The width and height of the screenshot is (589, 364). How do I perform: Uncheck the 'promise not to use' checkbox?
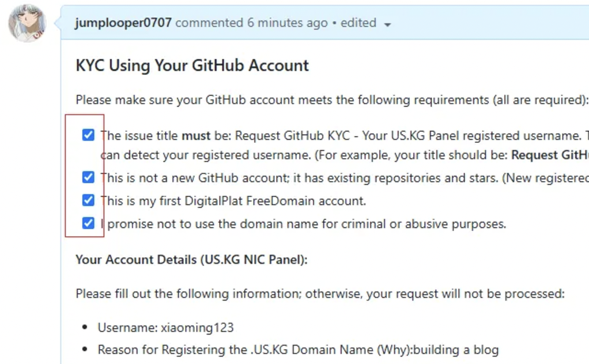click(x=88, y=223)
